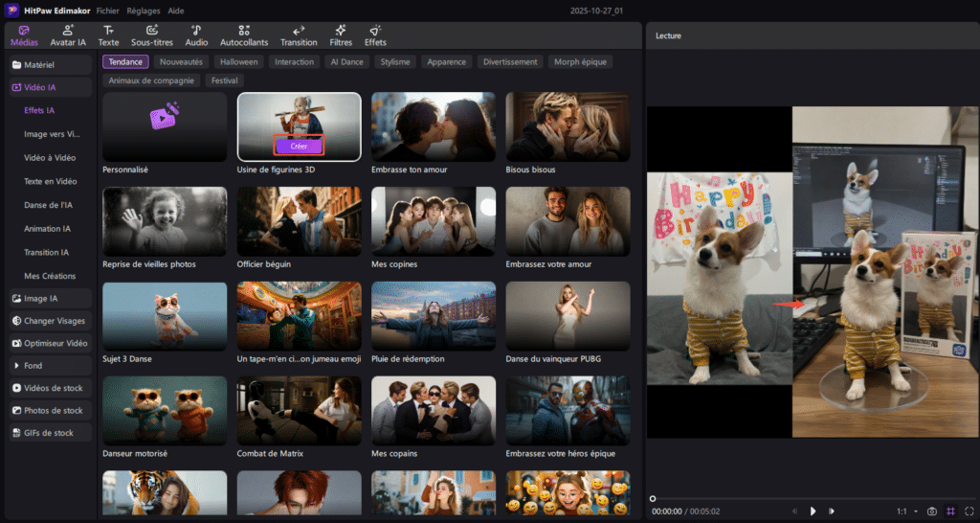The image size is (980, 523).
Task: Collapse the Vidéo IA sidebar section
Action: click(51, 87)
